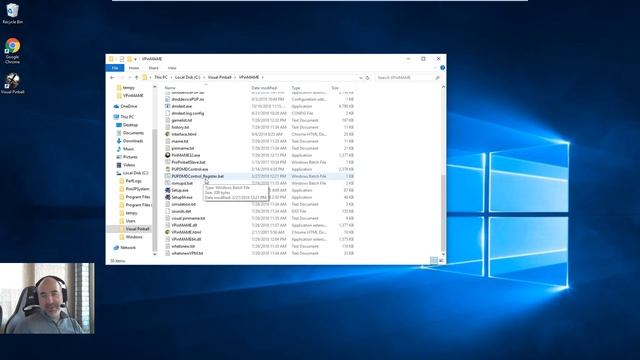
Task: Select the PUPDMDControl.exe file icon
Action: [x=167, y=169]
